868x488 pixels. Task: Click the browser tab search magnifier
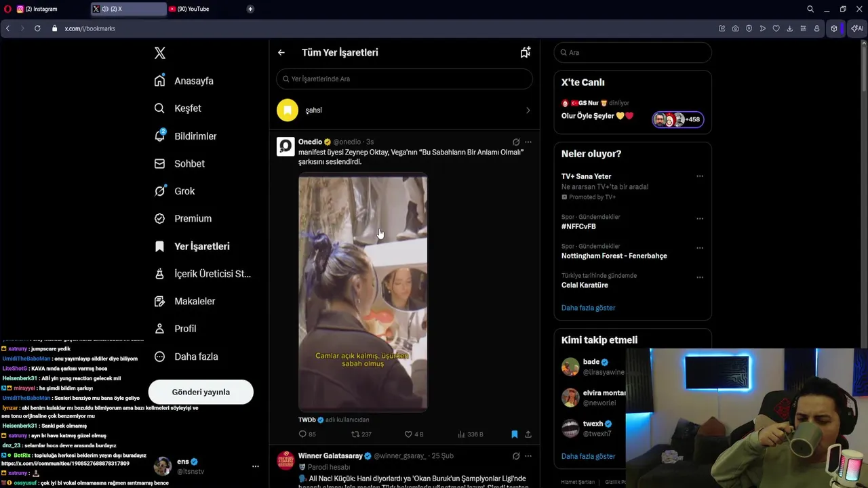[810, 9]
